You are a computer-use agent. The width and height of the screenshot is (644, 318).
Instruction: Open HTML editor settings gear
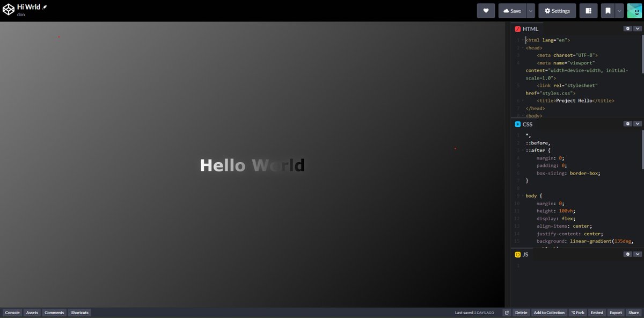pos(627,28)
